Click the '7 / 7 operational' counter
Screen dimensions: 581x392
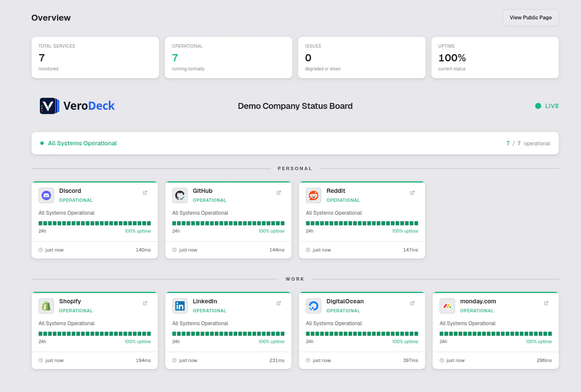tap(528, 143)
